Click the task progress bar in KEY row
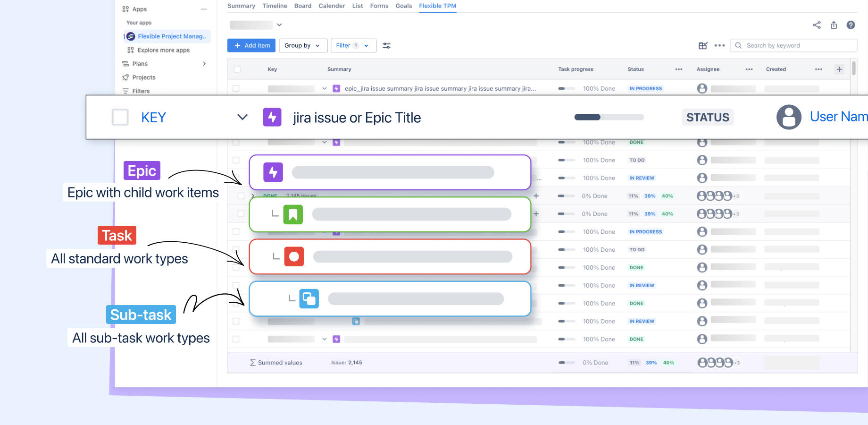Screen dimensions: 868x425 pyautogui.click(x=609, y=117)
